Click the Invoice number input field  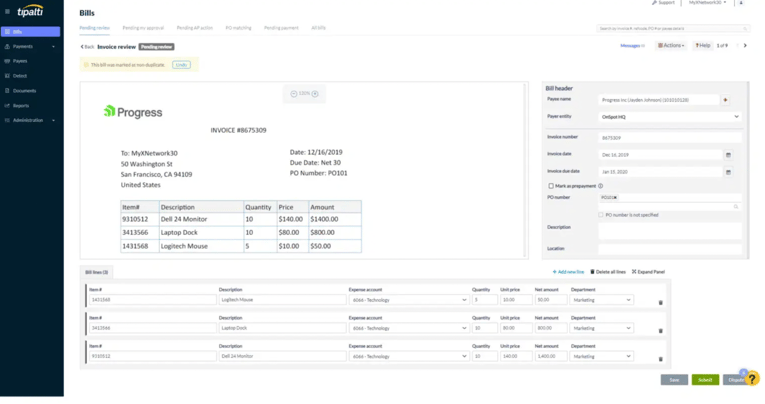[x=658, y=137]
